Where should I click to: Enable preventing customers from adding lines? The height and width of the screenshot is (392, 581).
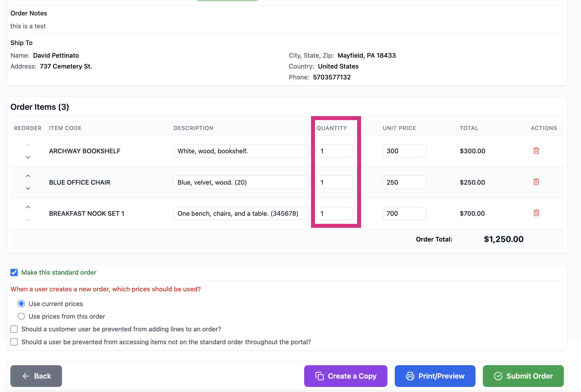click(14, 329)
